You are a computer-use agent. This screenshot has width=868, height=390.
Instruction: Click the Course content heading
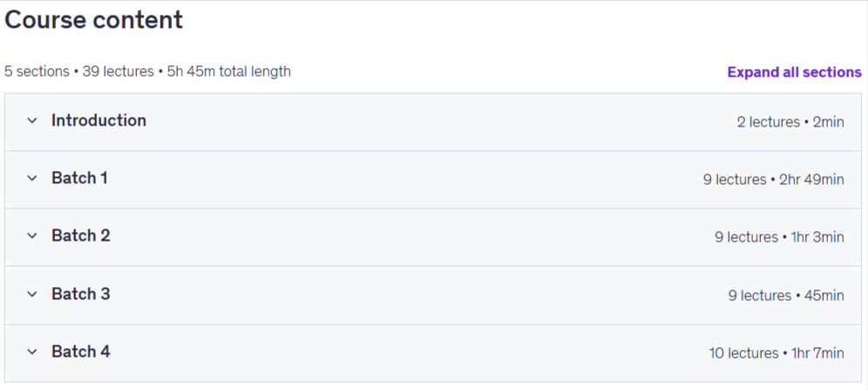pos(93,20)
